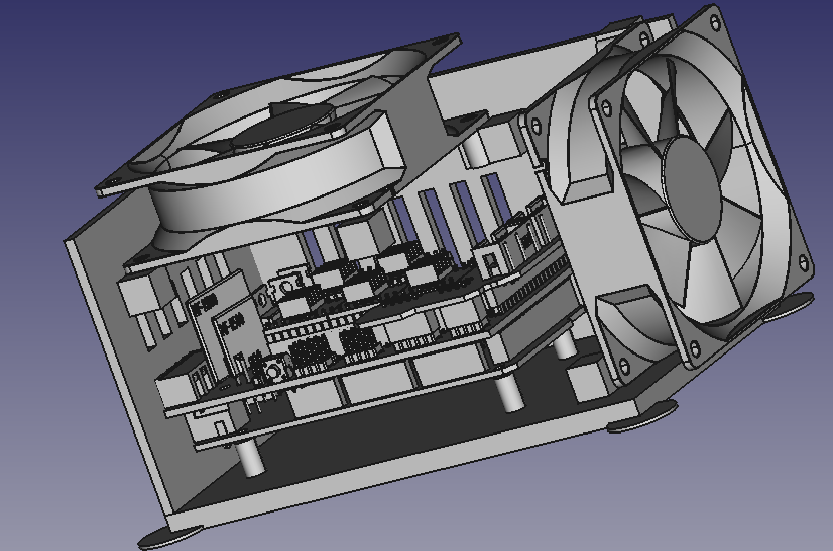Image resolution: width=833 pixels, height=551 pixels.
Task: Select the front-left standoff under the PCB stack
Action: pos(251,456)
